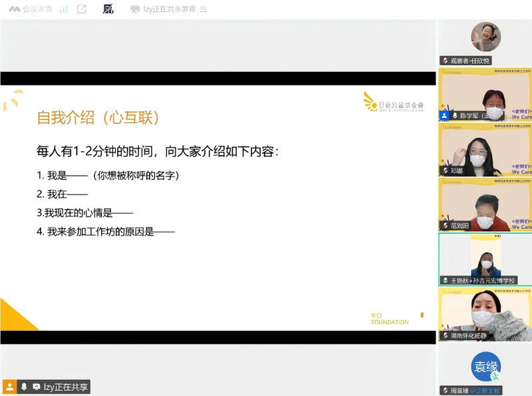Pop out the shared screen into a new window

coord(82,8)
